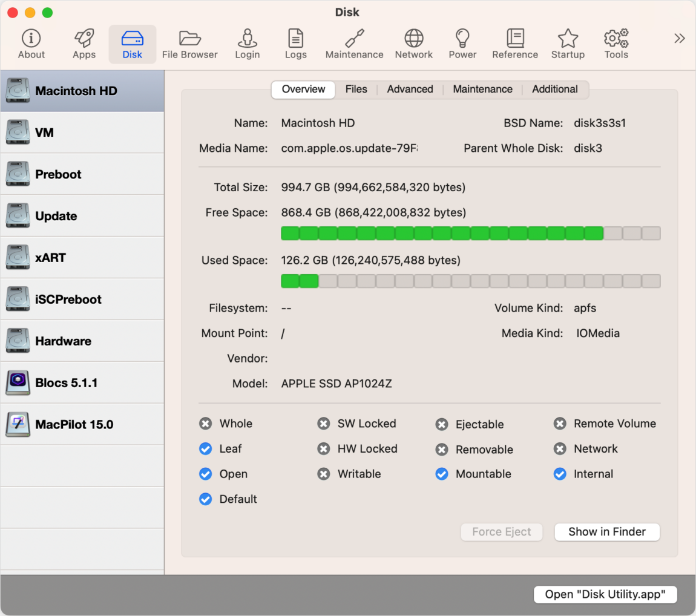Select the xART volume icon
The image size is (696, 616).
18,257
